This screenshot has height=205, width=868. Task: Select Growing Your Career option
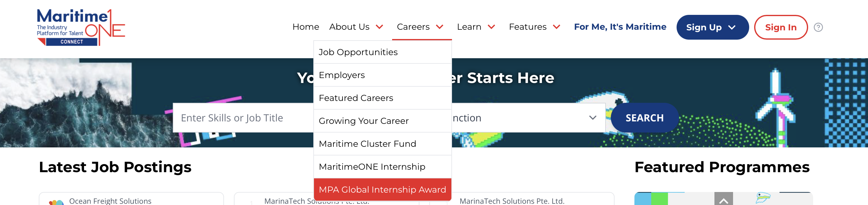coord(364,121)
